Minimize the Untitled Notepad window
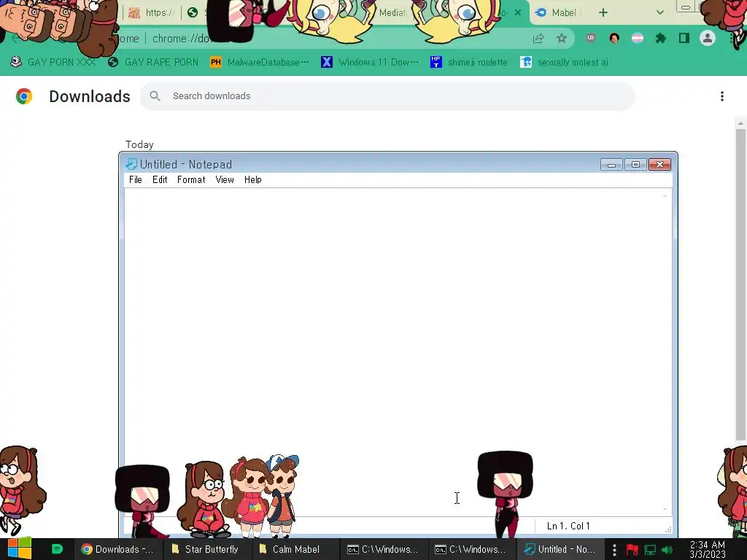The height and width of the screenshot is (560, 747). point(612,165)
